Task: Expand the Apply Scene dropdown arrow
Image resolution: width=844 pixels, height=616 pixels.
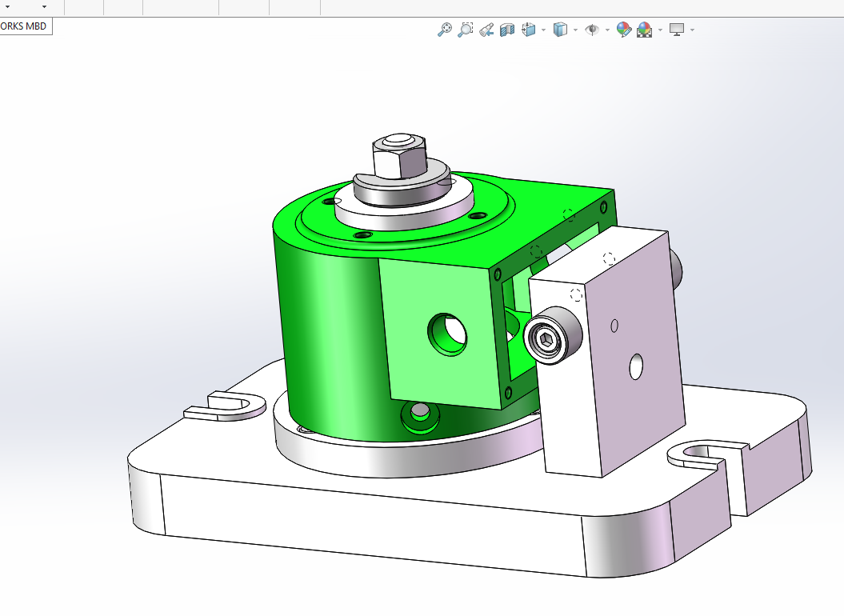Action: pos(660,30)
